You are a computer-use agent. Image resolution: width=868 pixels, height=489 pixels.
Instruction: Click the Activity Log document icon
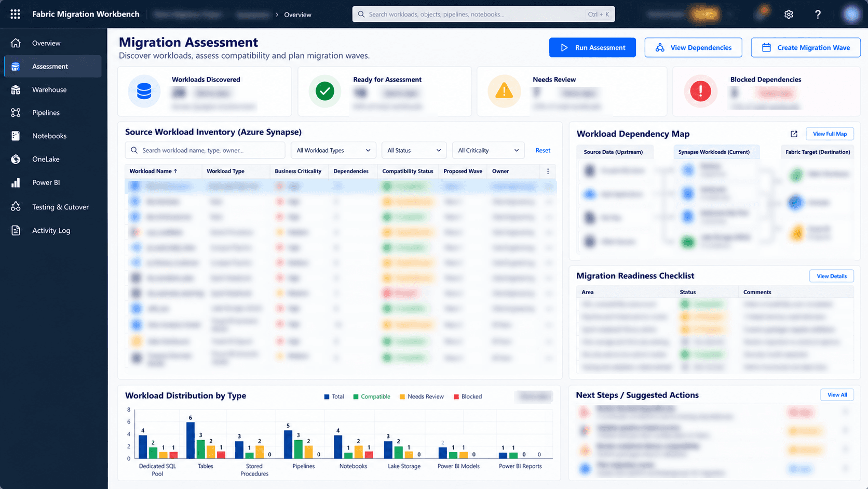(x=16, y=230)
